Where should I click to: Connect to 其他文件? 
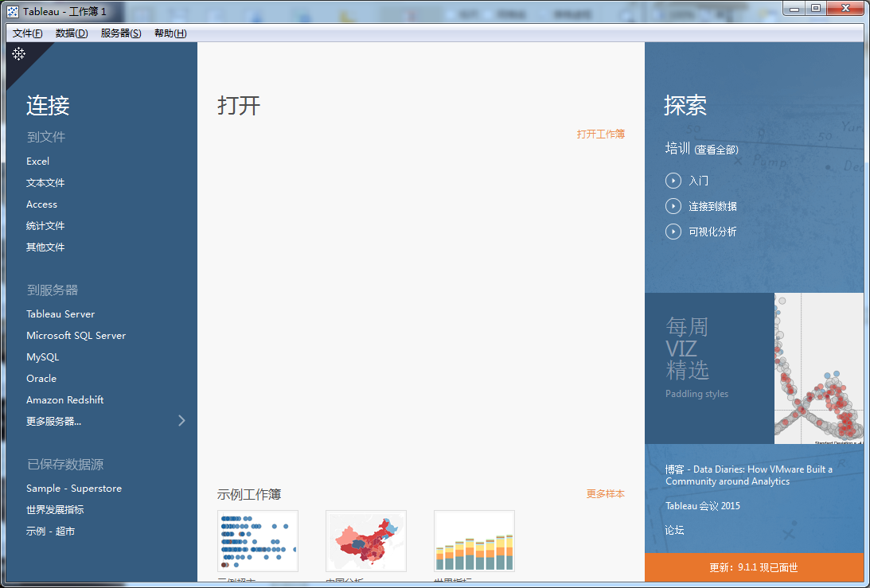coord(45,247)
